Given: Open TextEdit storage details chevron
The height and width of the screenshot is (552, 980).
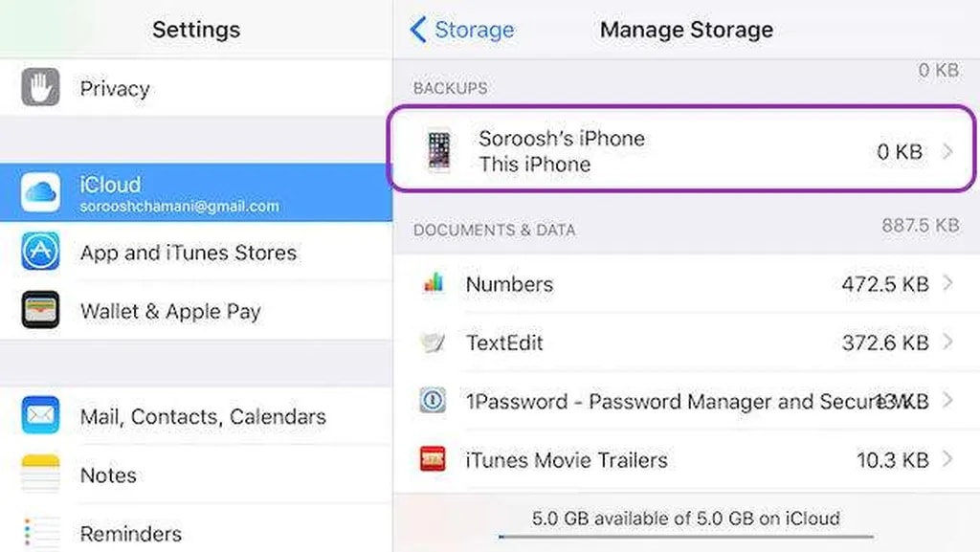Looking at the screenshot, I should point(947,342).
